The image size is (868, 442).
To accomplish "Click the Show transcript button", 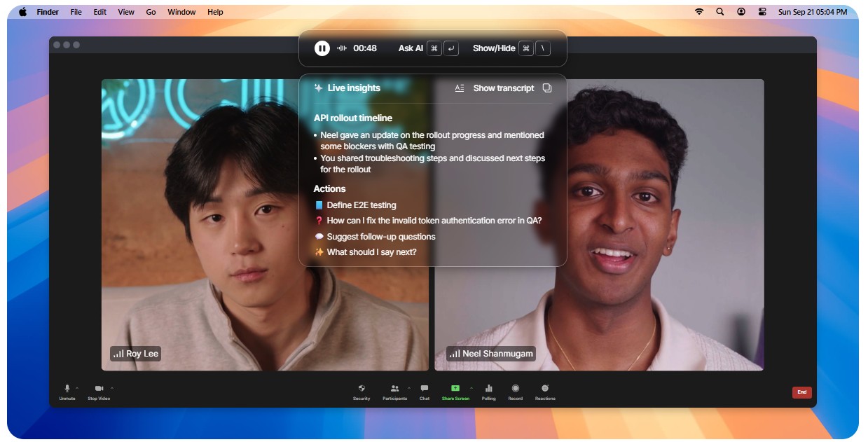I will coord(502,88).
